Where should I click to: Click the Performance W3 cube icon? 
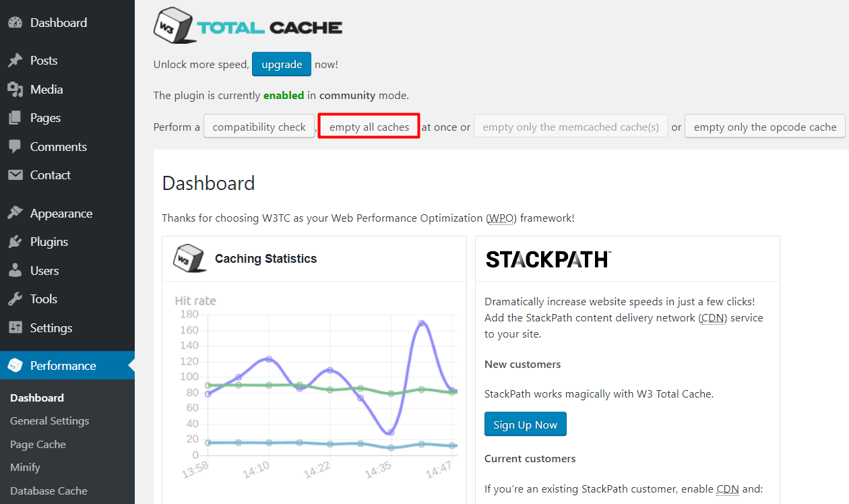[x=15, y=365]
